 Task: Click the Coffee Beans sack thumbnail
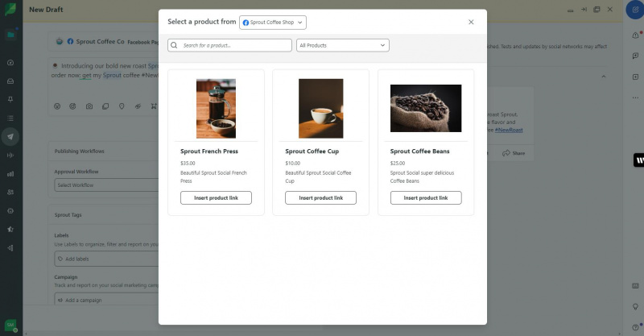[x=426, y=108]
